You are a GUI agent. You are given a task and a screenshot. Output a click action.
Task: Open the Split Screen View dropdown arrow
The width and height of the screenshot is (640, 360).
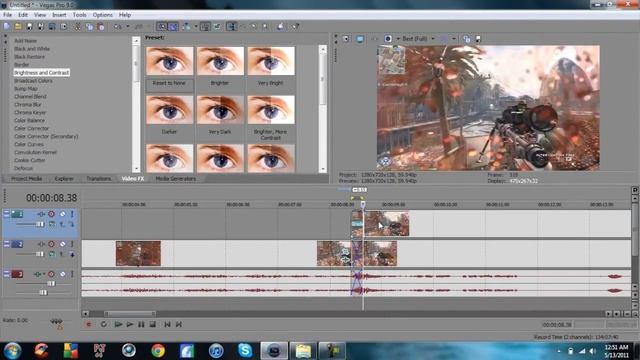pos(398,39)
